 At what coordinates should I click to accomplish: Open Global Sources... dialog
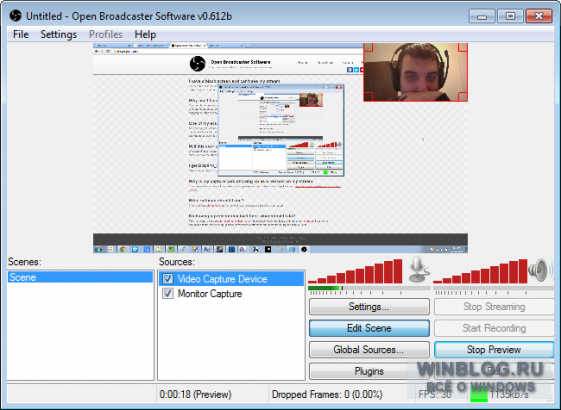(x=369, y=350)
